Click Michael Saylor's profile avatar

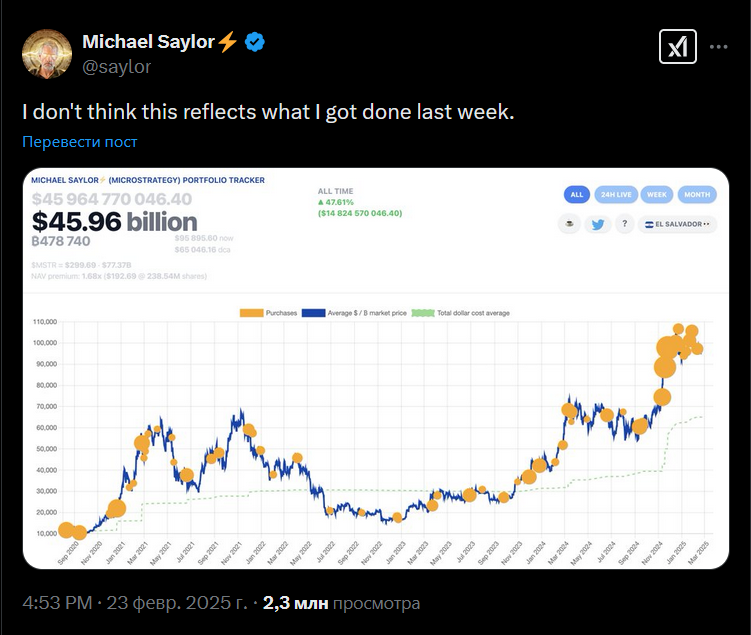pyautogui.click(x=47, y=54)
